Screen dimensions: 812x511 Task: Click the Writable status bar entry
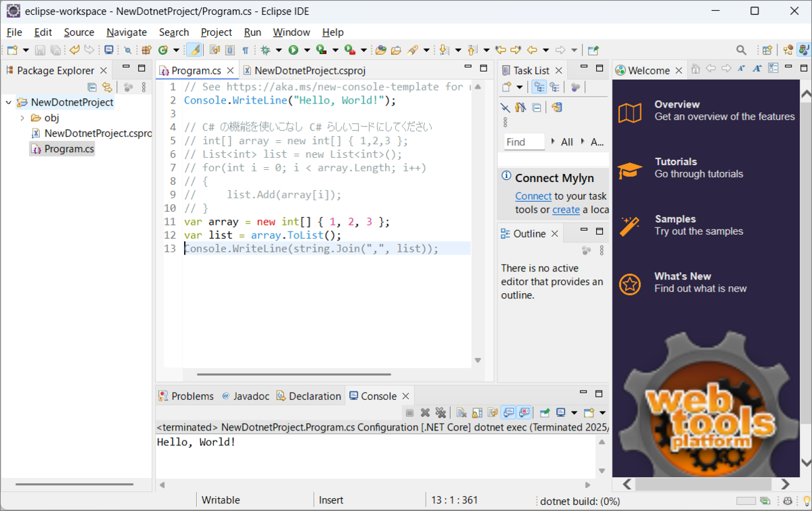pyautogui.click(x=221, y=500)
